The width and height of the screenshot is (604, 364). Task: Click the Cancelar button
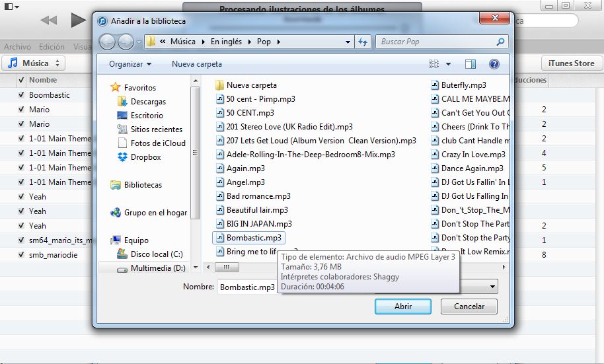pyautogui.click(x=469, y=307)
